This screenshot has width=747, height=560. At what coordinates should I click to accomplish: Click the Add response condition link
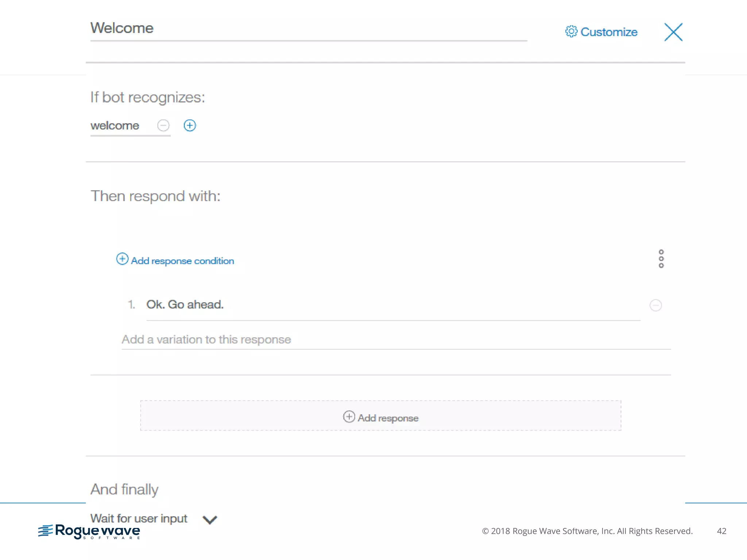182,261
